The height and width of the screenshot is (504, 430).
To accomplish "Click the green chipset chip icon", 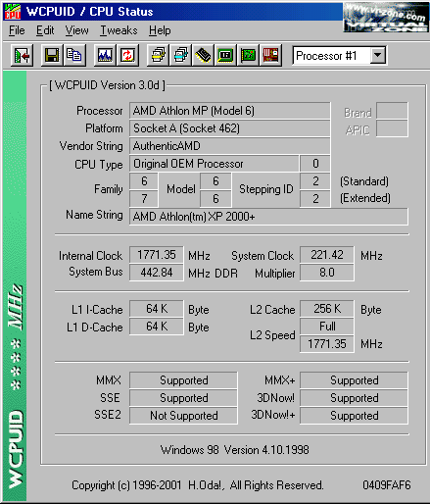I will [x=225, y=56].
